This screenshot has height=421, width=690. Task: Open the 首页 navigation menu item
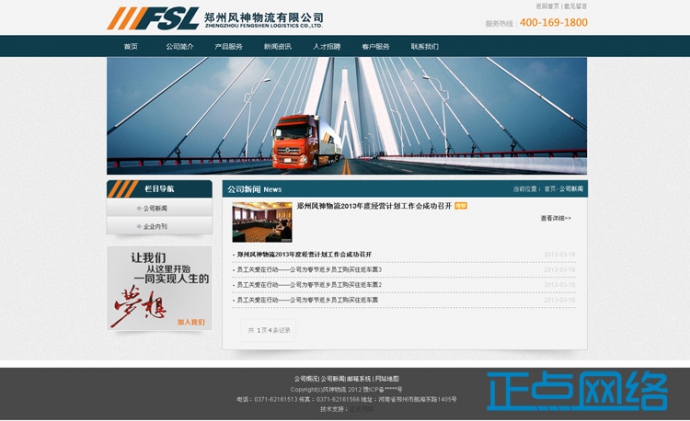click(x=131, y=47)
